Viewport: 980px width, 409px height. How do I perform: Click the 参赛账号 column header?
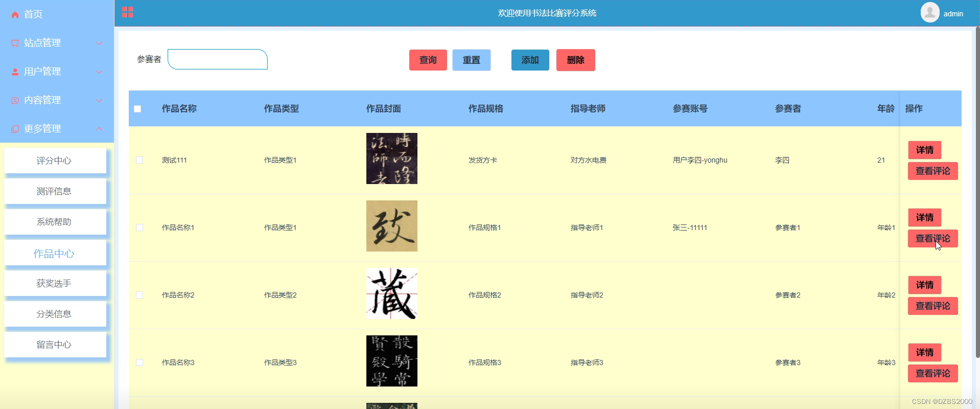(690, 108)
